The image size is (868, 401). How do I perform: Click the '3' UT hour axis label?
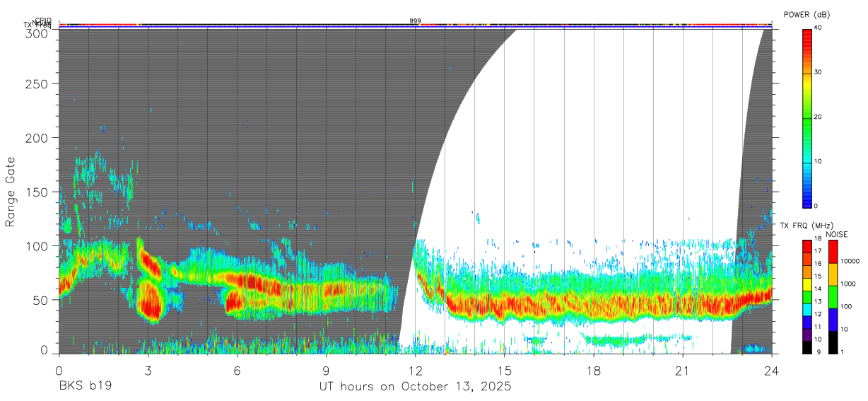coord(148,370)
